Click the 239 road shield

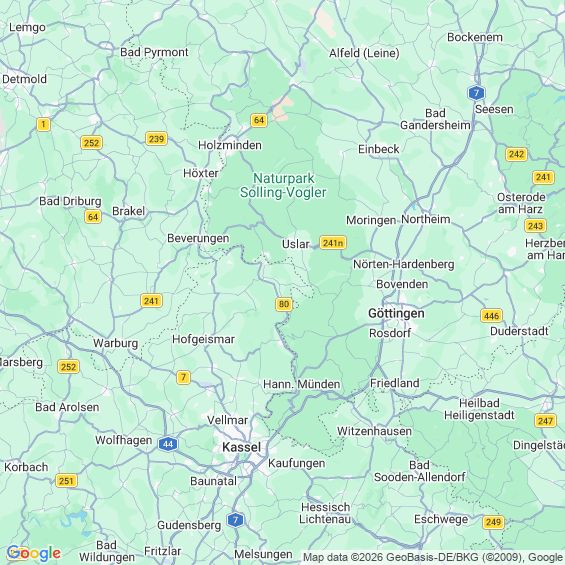156,138
